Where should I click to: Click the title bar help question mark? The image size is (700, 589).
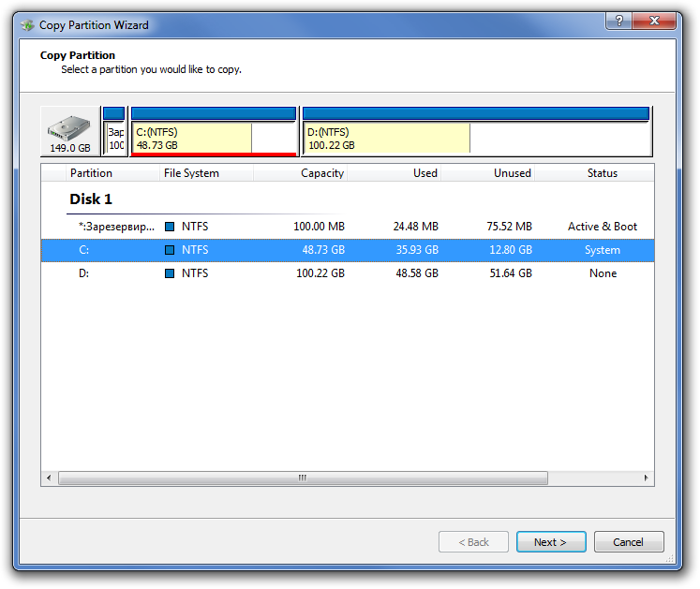619,20
